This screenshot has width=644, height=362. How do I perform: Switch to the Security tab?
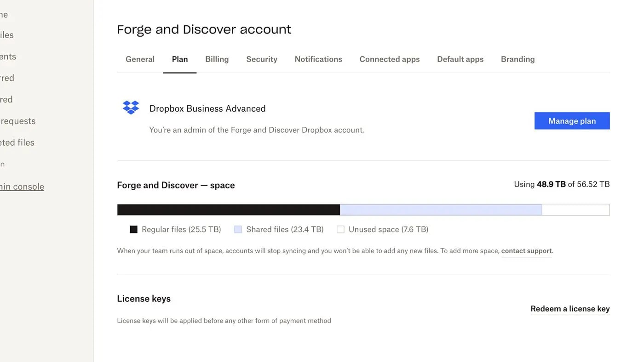click(x=261, y=59)
